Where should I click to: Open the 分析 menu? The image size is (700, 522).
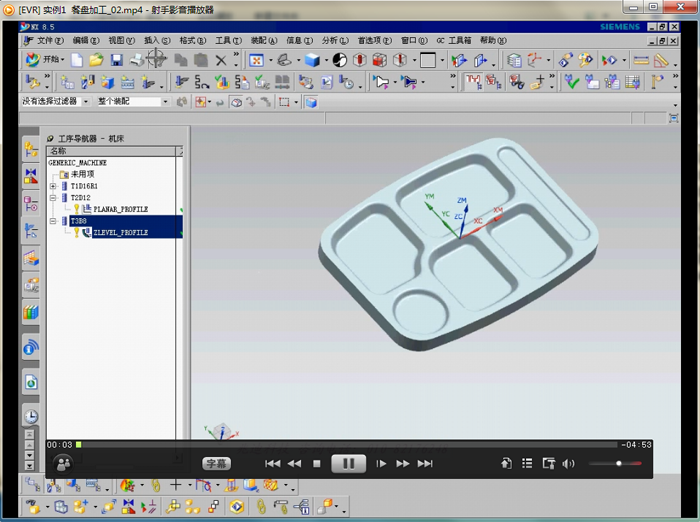[x=331, y=41]
